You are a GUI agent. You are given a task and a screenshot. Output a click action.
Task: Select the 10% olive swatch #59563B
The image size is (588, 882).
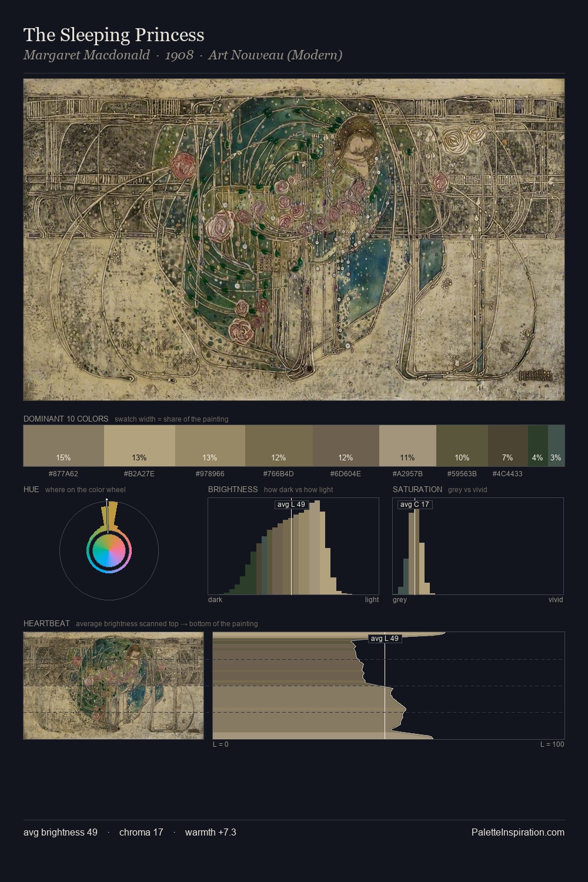pos(462,446)
